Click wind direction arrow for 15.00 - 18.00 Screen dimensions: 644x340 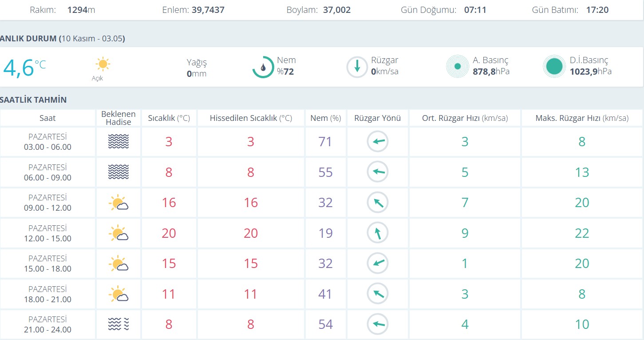378,264
